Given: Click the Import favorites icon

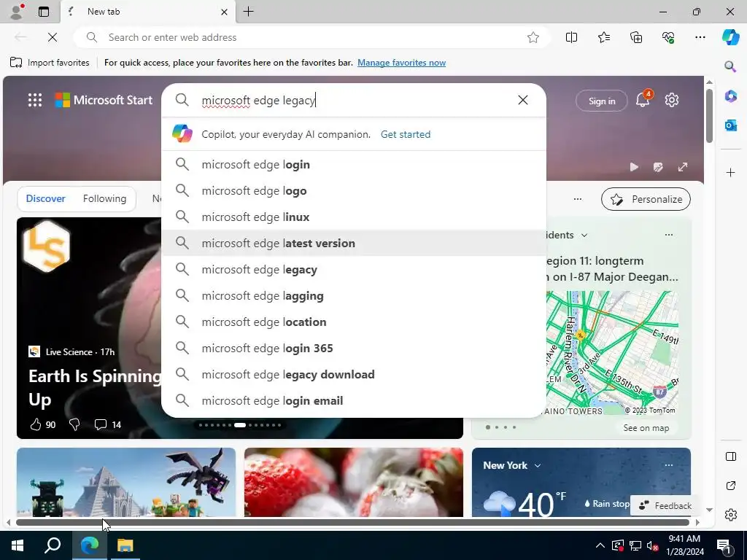Looking at the screenshot, I should click(x=16, y=63).
